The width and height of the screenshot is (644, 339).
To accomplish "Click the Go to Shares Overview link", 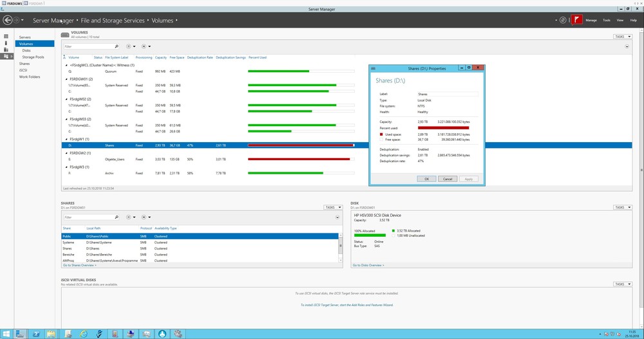I will [79, 265].
